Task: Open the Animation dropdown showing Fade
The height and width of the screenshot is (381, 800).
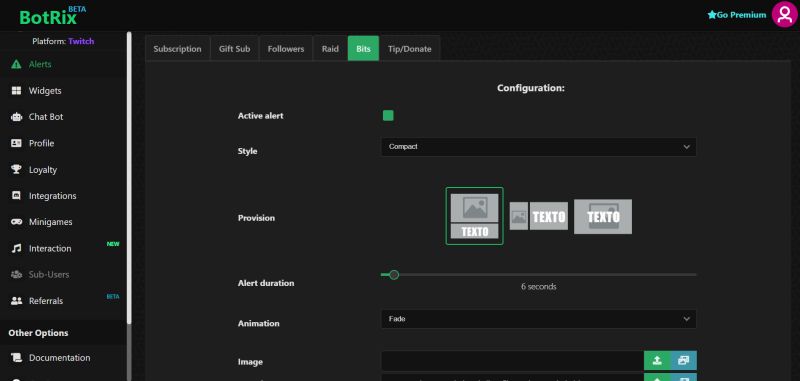Action: (x=539, y=319)
